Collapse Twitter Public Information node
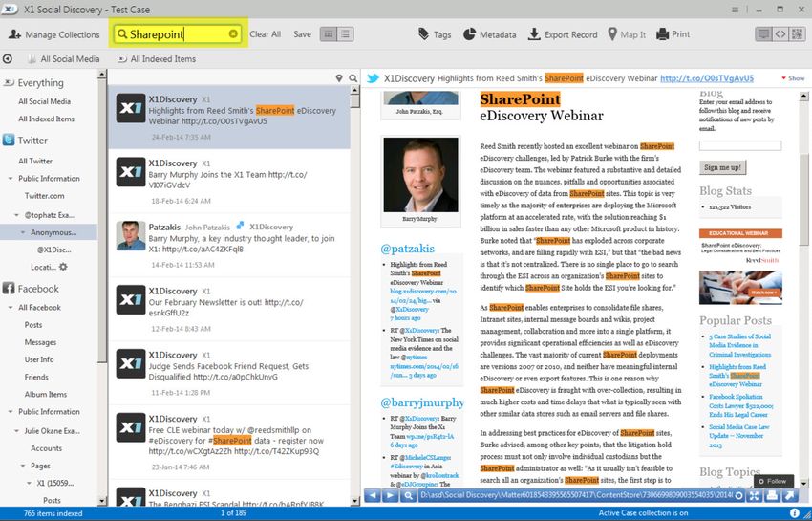This screenshot has width=812, height=521. coord(10,179)
